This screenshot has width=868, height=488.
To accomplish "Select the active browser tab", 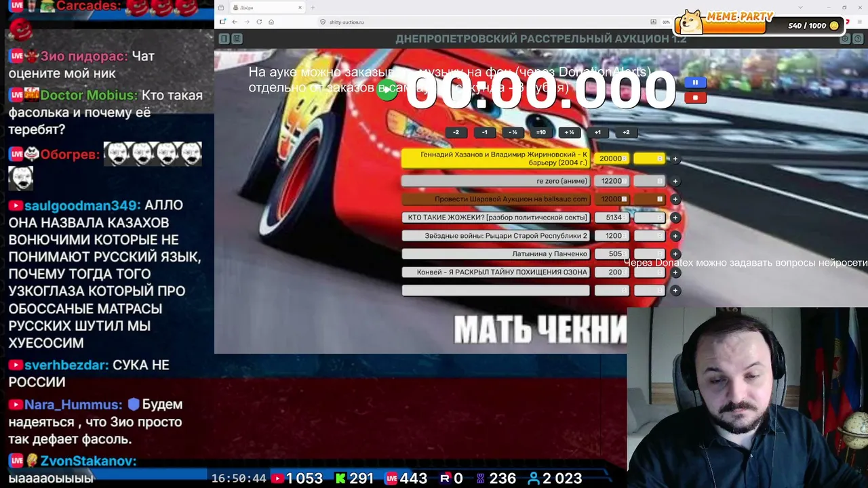I will point(267,7).
